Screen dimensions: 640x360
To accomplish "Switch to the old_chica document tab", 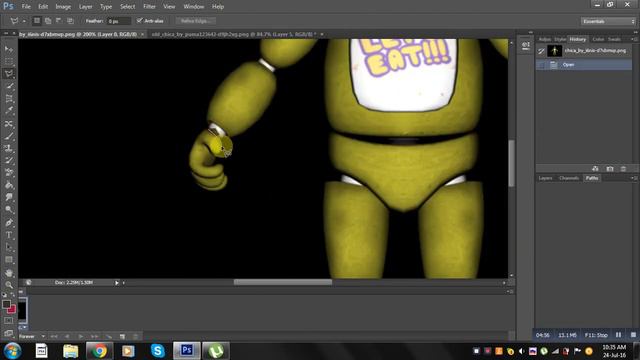I will (233, 34).
